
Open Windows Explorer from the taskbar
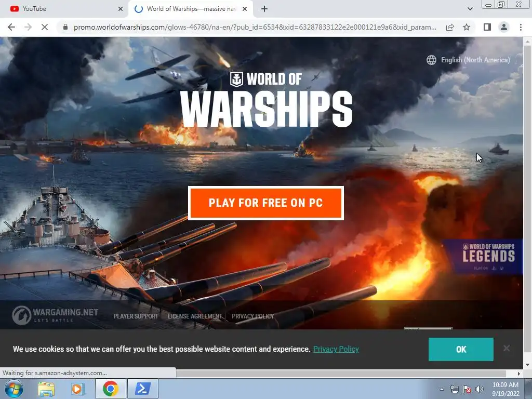tap(46, 389)
